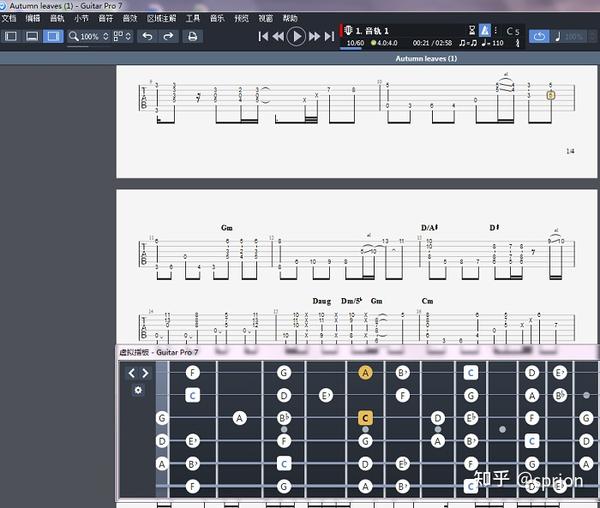
Task: Toggle the bottom panel view button
Action: [32, 36]
